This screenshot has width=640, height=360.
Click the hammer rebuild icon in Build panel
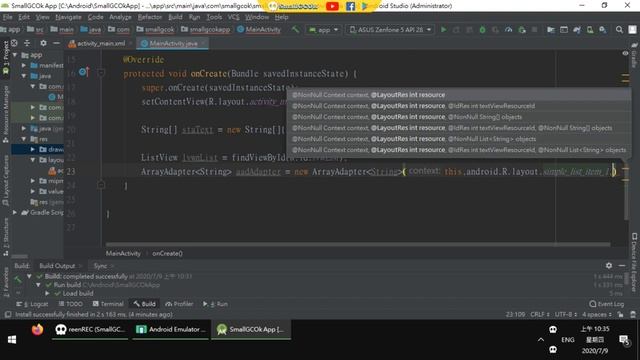point(18,280)
